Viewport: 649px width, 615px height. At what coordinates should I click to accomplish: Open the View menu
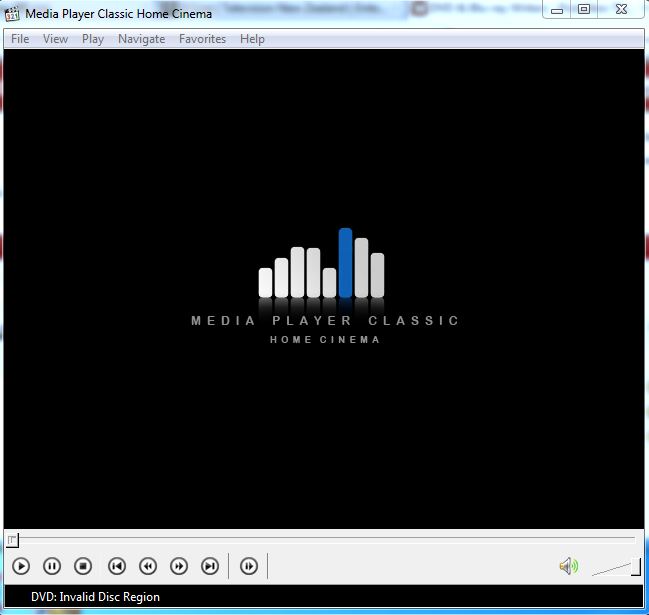point(55,39)
